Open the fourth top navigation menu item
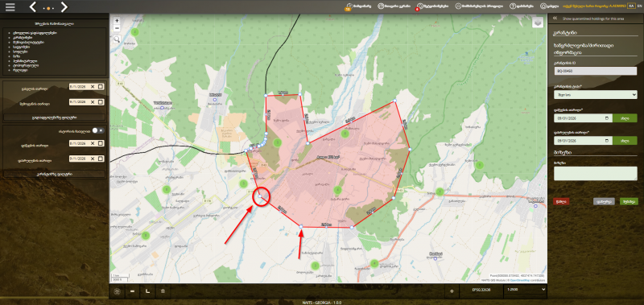The image size is (644, 305). click(479, 6)
